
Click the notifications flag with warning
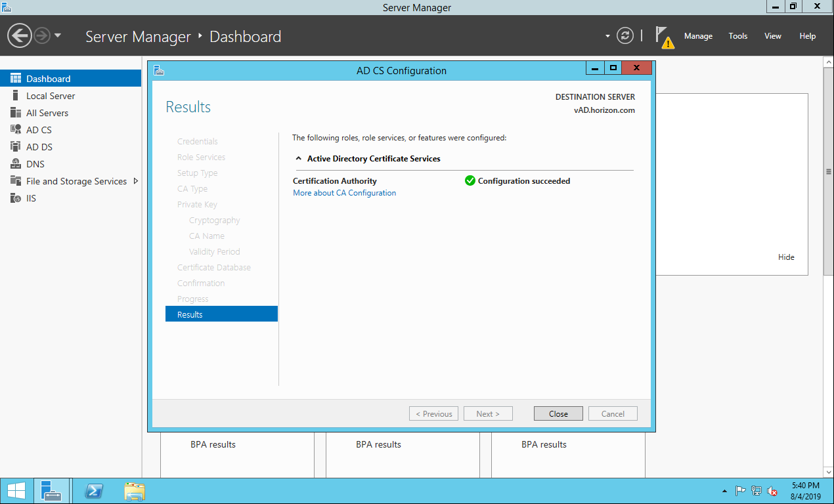664,37
